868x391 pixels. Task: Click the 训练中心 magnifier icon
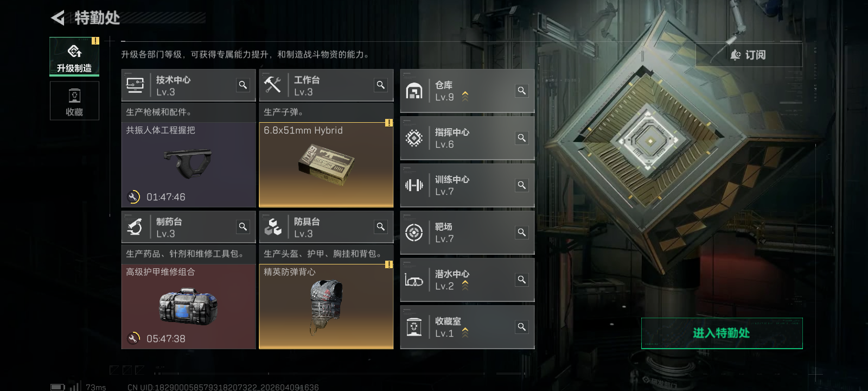point(522,185)
